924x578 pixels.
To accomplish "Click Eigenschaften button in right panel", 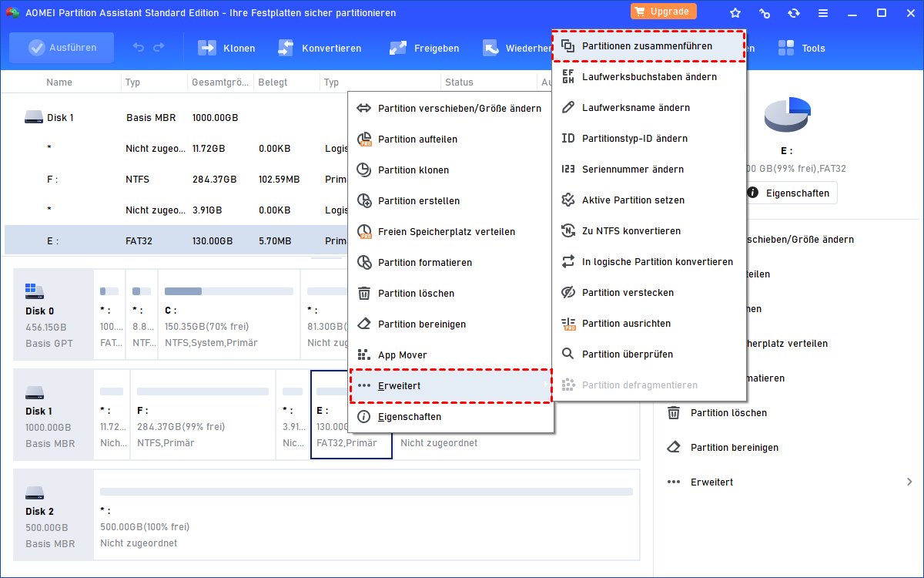I will pyautogui.click(x=790, y=193).
